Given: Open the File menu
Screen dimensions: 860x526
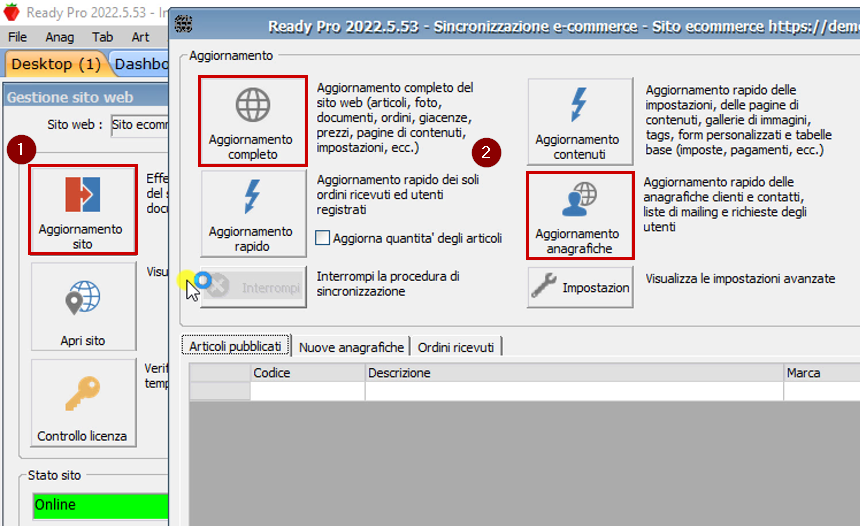Looking at the screenshot, I should click(17, 37).
